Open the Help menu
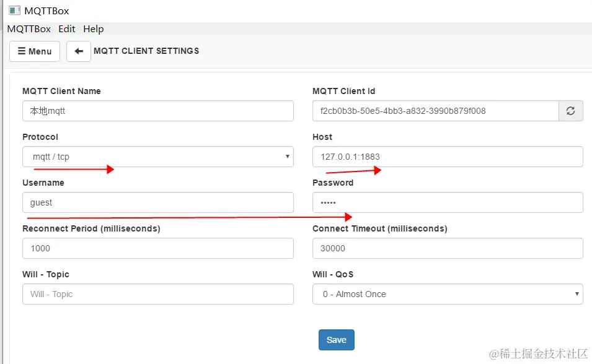 coord(93,28)
